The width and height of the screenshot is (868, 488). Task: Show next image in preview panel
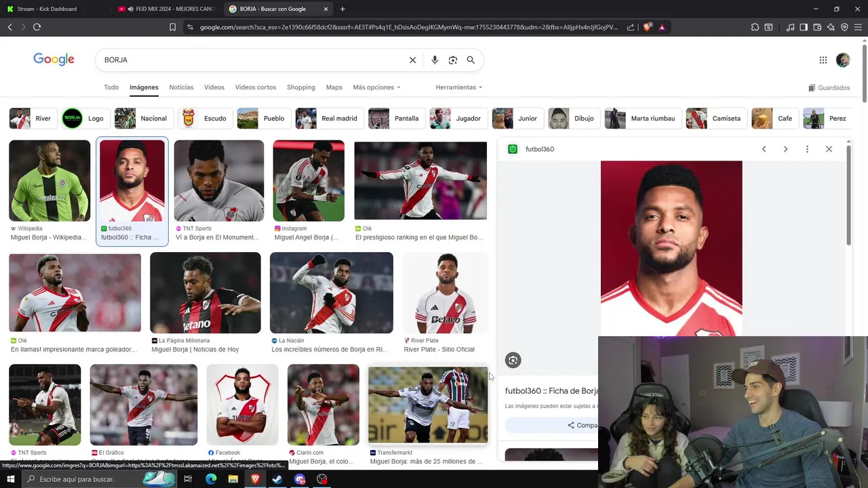click(x=785, y=149)
